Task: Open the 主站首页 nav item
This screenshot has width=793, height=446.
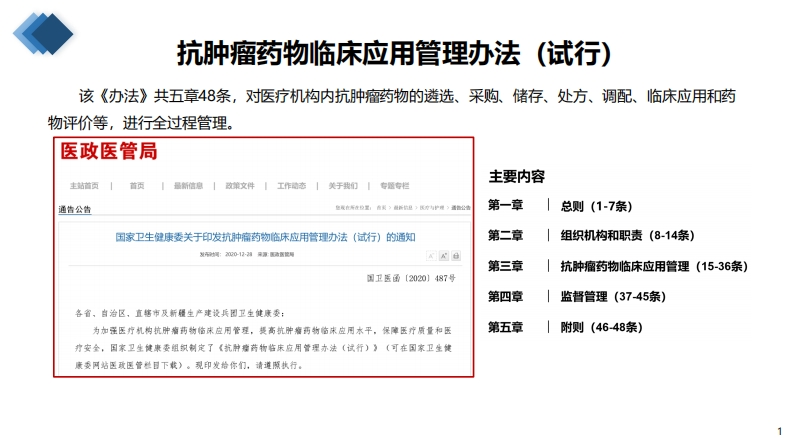Action: pos(84,186)
